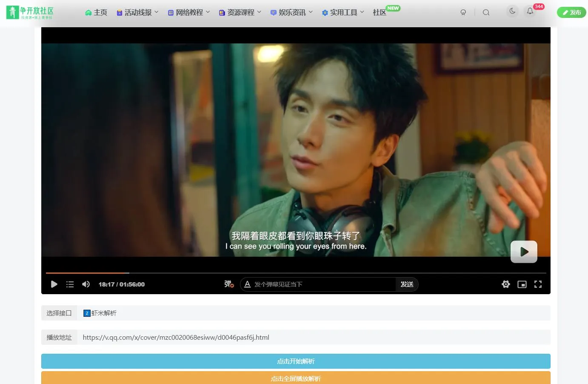Expand the 实用工具 menu

point(343,13)
